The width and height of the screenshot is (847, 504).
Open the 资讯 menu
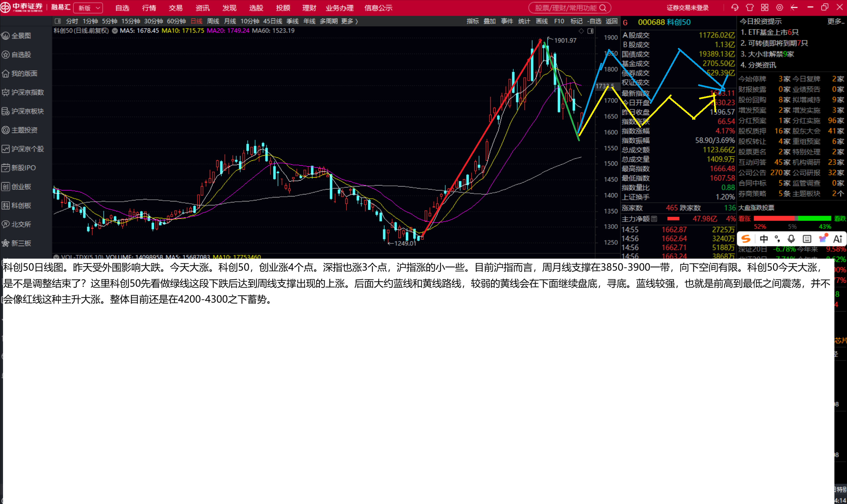(203, 8)
